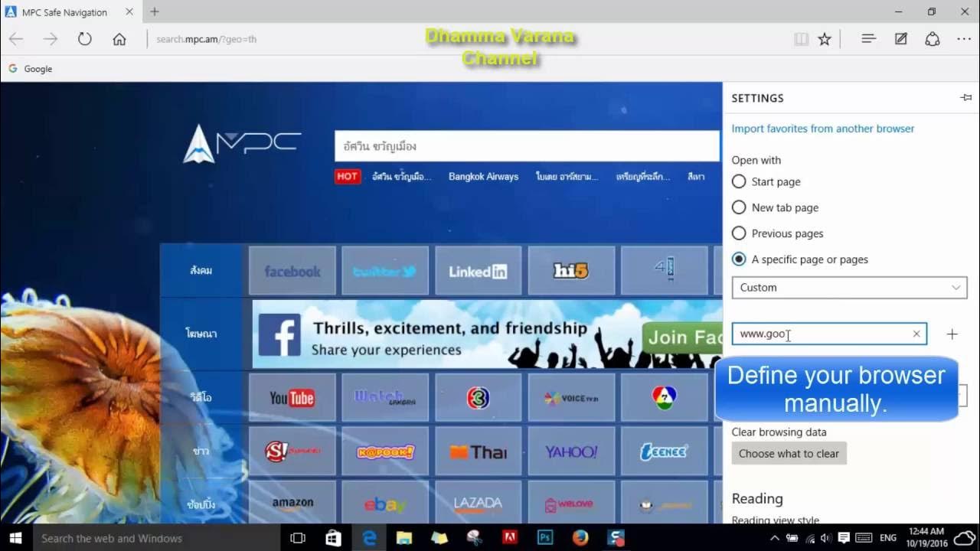Open the Windows Start menu
Image resolution: width=980 pixels, height=551 pixels.
15,538
